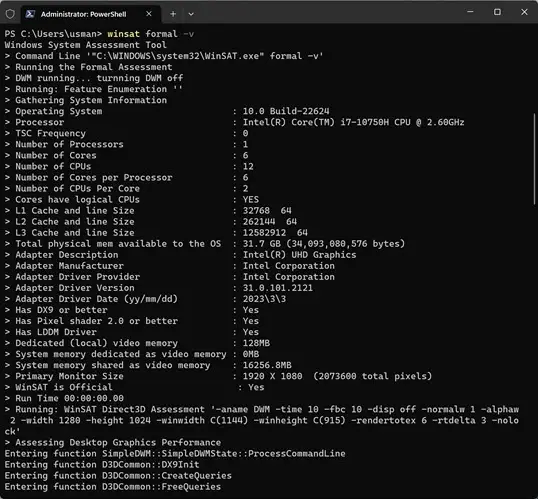This screenshot has height=500, width=538.
Task: Click the 'Number of Processors' label
Action: point(69,144)
